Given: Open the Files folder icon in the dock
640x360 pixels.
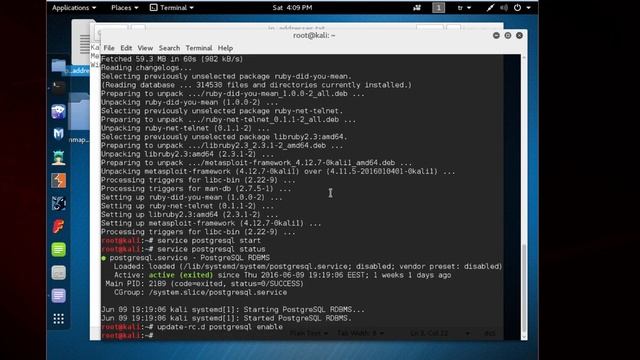Looking at the screenshot, I should [x=58, y=65].
